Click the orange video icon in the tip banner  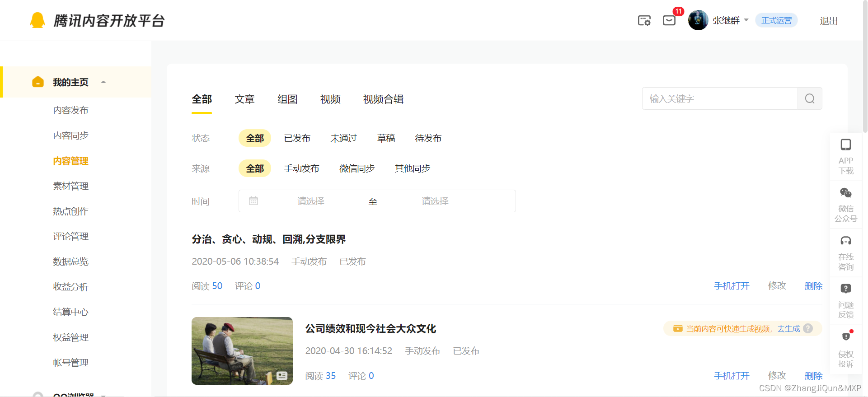pos(678,328)
